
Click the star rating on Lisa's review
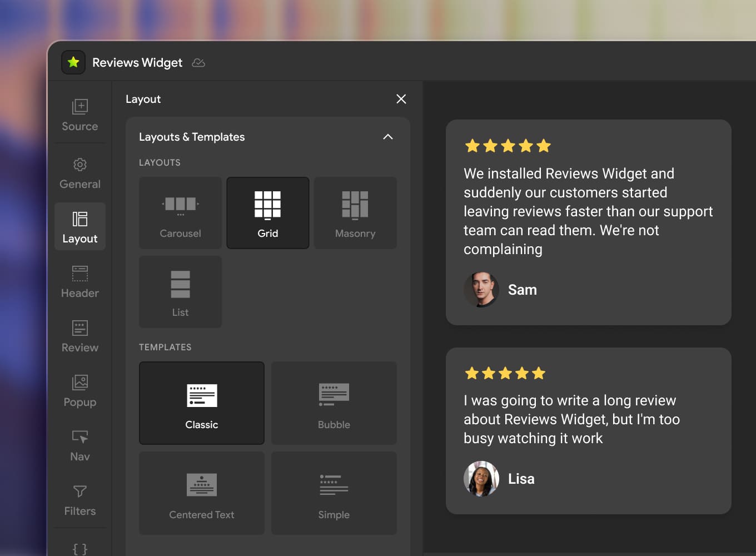click(505, 373)
